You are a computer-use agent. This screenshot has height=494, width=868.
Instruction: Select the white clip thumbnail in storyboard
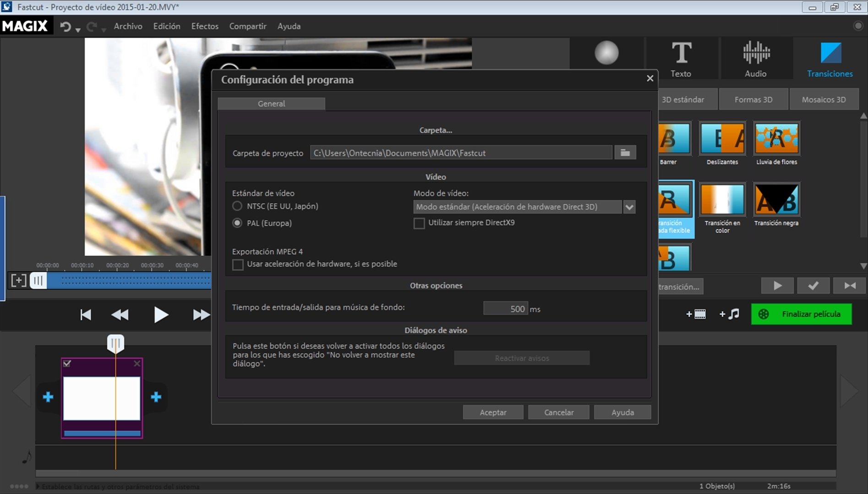102,398
